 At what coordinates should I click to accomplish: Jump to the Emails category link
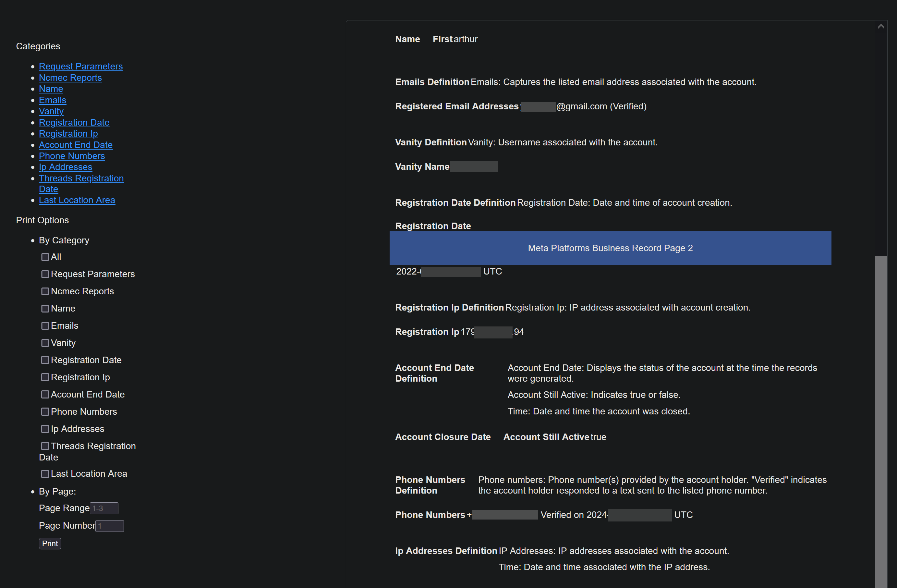pos(52,100)
